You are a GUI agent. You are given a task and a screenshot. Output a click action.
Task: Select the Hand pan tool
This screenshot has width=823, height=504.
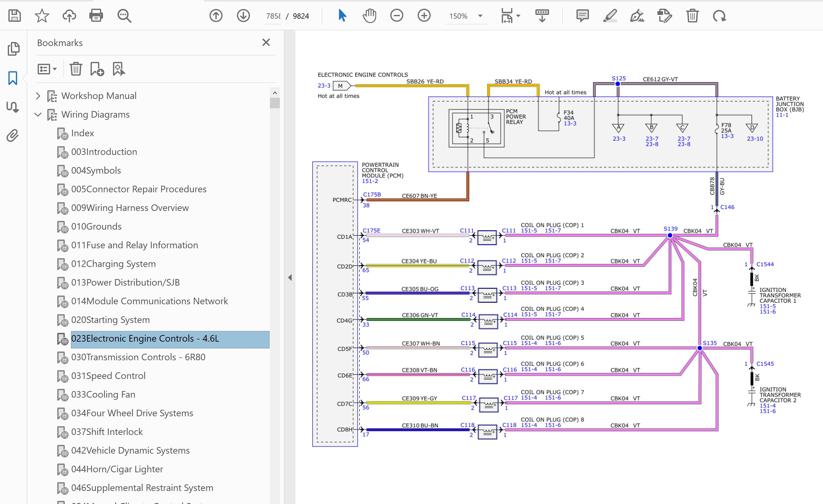coord(369,16)
